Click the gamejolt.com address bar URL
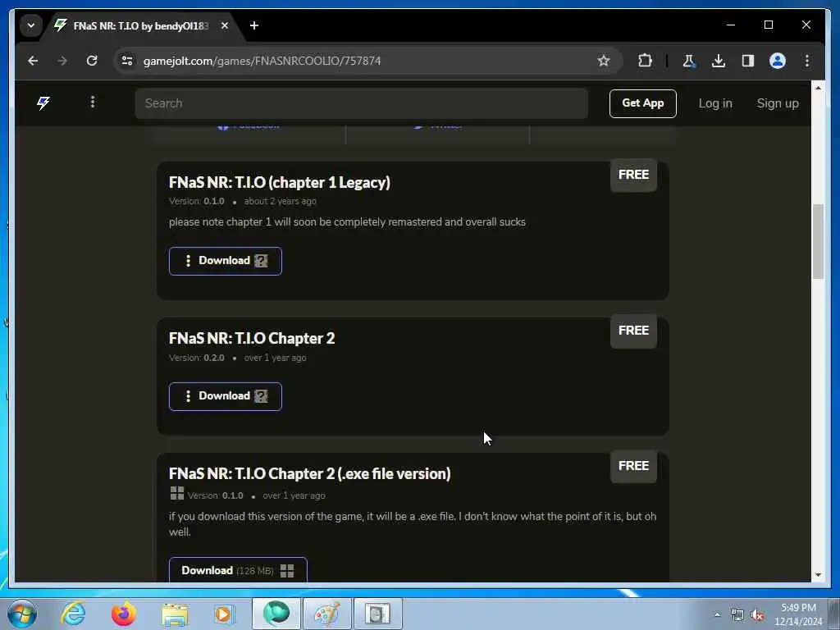The width and height of the screenshot is (840, 630). pos(262,61)
